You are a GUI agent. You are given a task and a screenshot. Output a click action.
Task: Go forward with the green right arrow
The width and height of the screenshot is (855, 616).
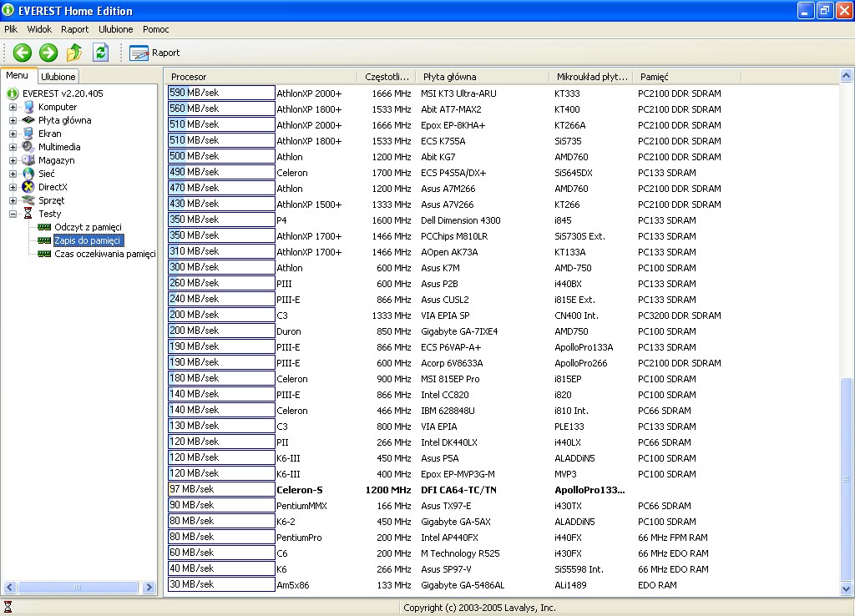(x=48, y=53)
